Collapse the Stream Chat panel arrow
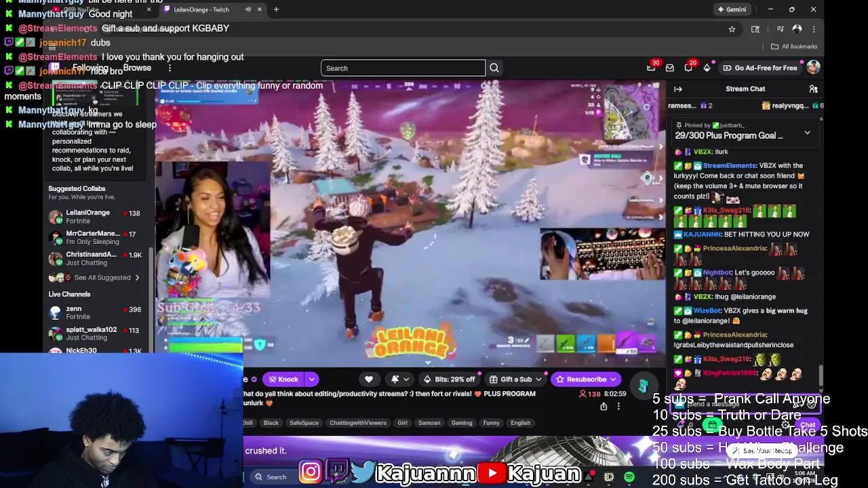Image resolution: width=868 pixels, height=488 pixels. pos(678,89)
